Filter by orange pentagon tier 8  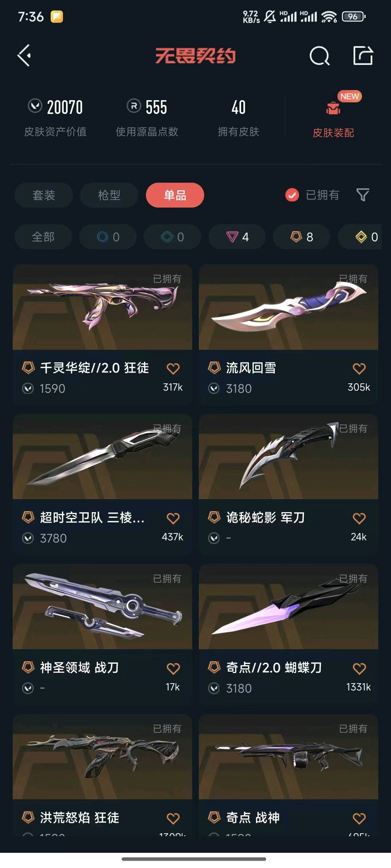(302, 237)
